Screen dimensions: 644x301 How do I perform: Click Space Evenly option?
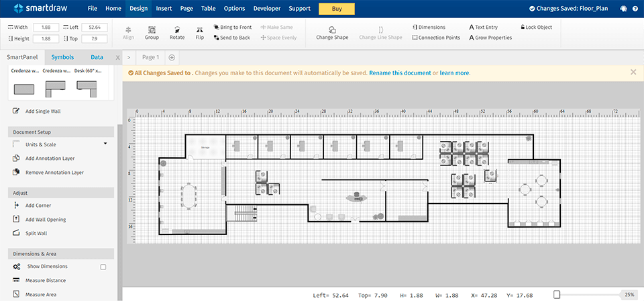(278, 38)
